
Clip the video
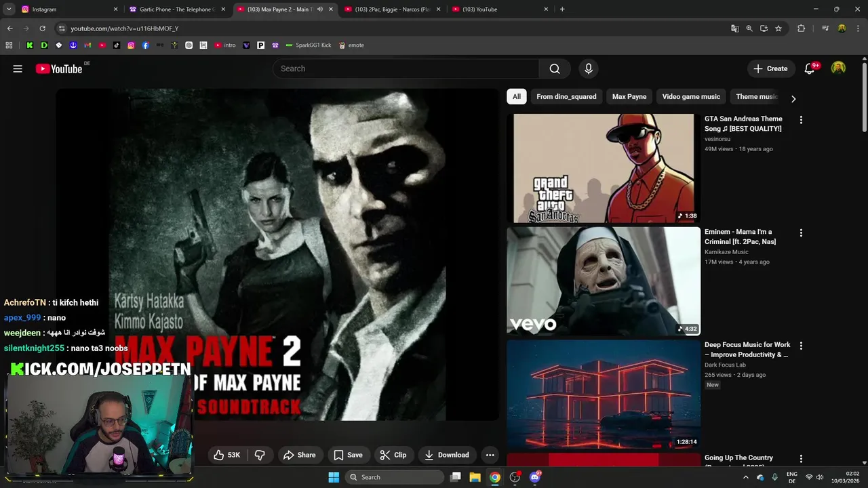click(x=393, y=455)
